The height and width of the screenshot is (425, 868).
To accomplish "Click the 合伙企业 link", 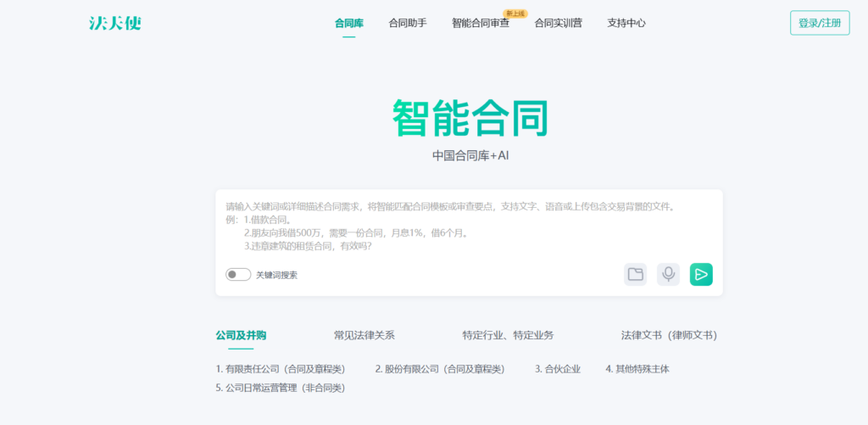I will tap(558, 369).
